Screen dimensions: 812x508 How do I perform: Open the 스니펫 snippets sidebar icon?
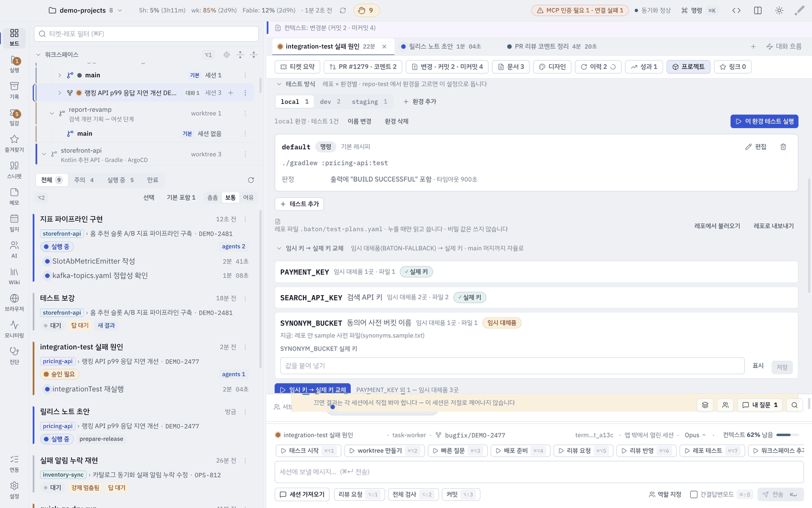(x=14, y=170)
